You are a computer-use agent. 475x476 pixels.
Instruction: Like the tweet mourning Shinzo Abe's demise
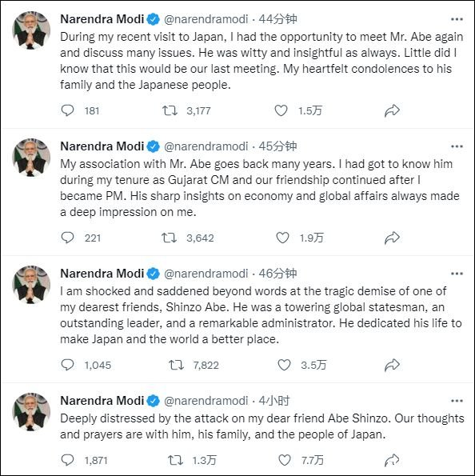(x=284, y=365)
